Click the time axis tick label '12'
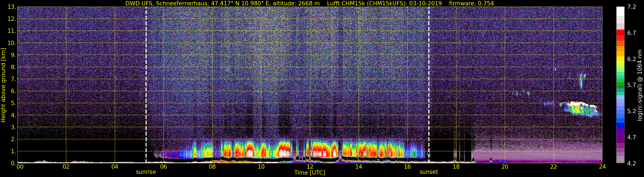The height and width of the screenshot is (177, 644). [x=310, y=167]
